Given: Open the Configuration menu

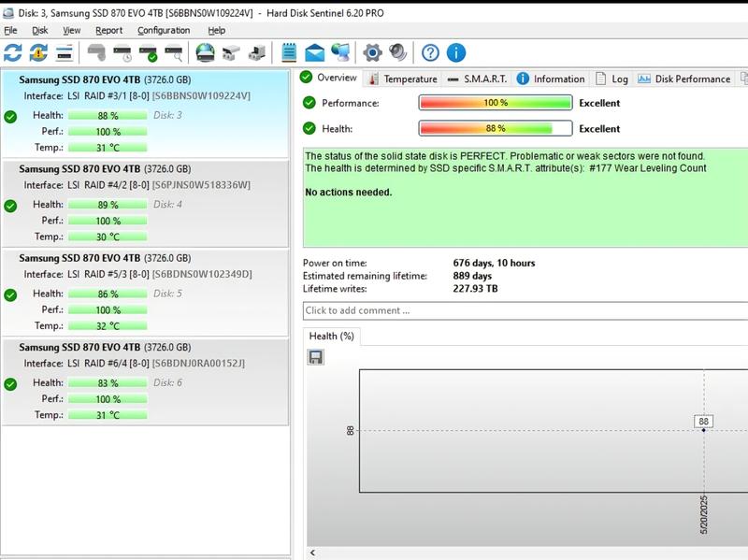Looking at the screenshot, I should pyautogui.click(x=164, y=31).
